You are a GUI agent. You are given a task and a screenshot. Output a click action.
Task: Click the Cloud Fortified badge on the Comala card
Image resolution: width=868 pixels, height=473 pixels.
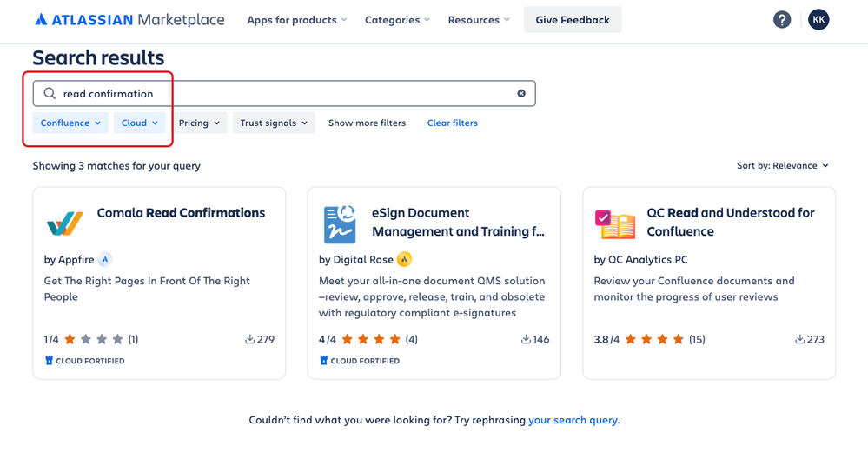coord(84,361)
